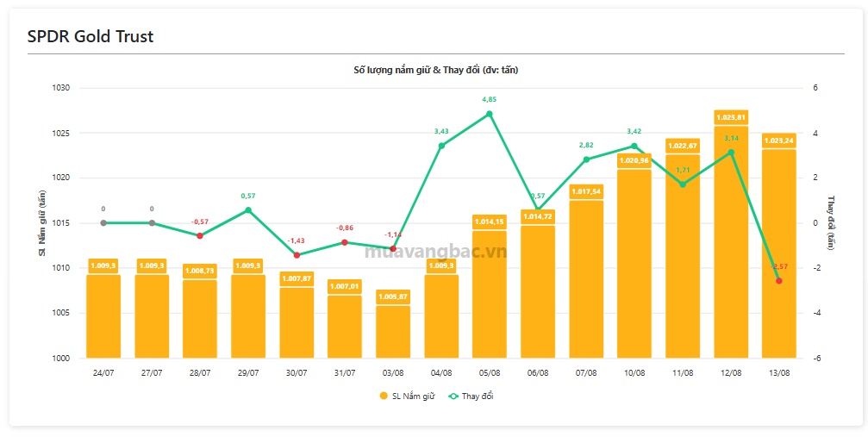The width and height of the screenshot is (868, 437).
Task: Select the red -2,57 line point
Action: (x=779, y=281)
